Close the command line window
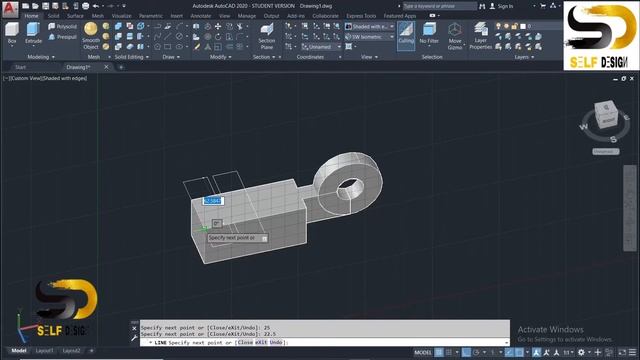 134,328
